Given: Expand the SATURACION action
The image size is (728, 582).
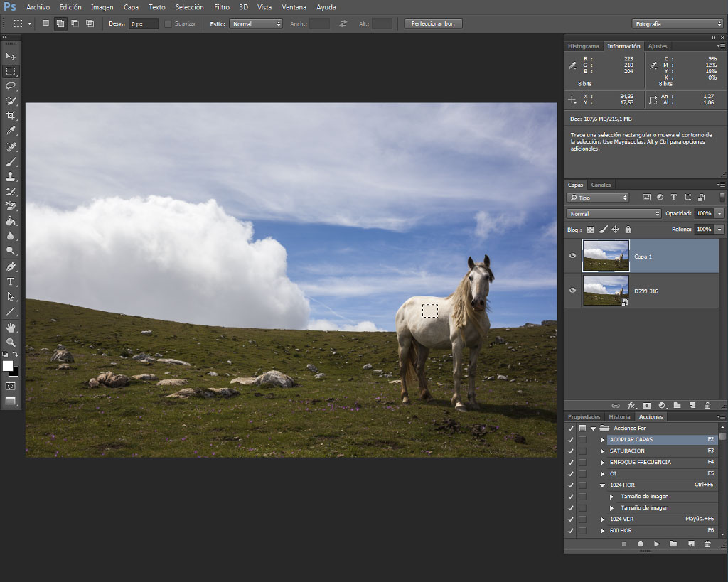Looking at the screenshot, I should click(x=602, y=451).
